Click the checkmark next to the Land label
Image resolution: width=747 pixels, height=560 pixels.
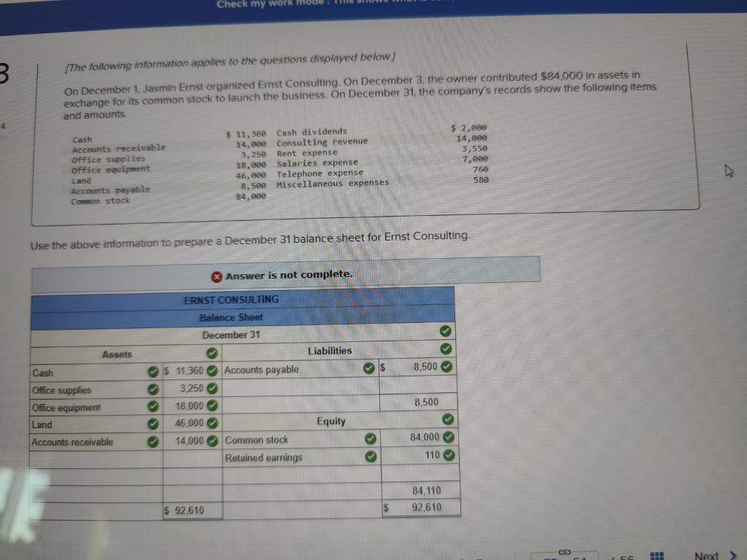[153, 424]
